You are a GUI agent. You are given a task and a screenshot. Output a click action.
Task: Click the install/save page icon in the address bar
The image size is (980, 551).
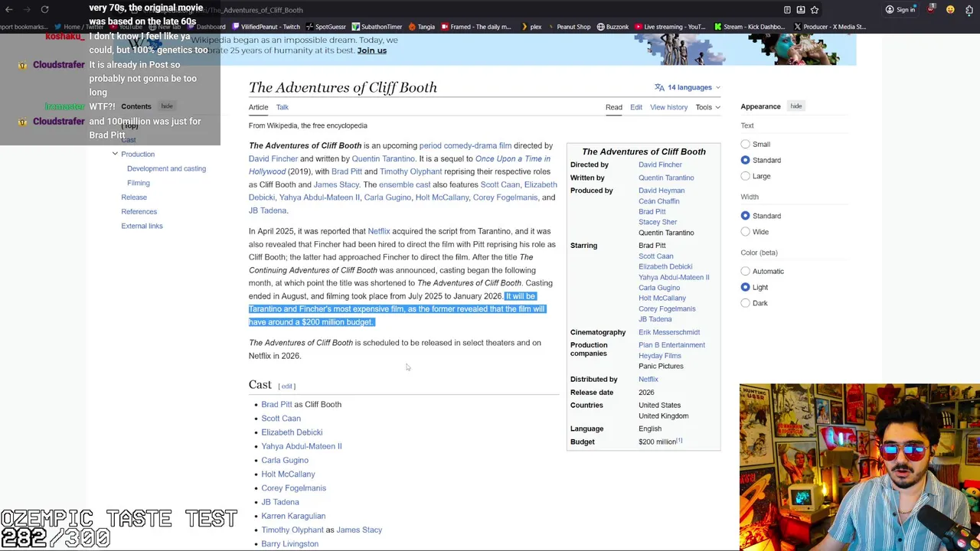click(801, 10)
